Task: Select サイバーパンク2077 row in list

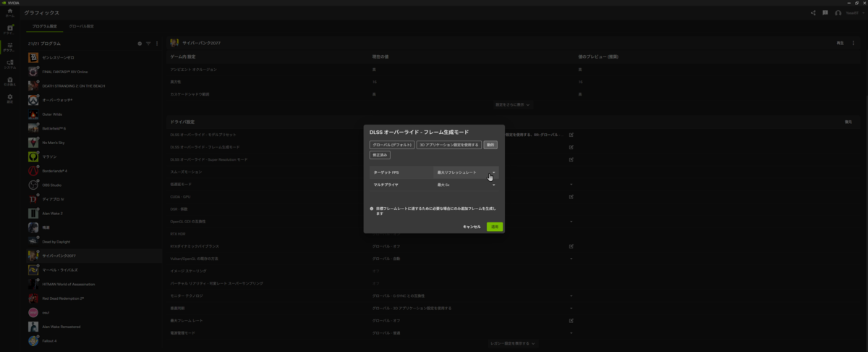Action: (x=94, y=256)
